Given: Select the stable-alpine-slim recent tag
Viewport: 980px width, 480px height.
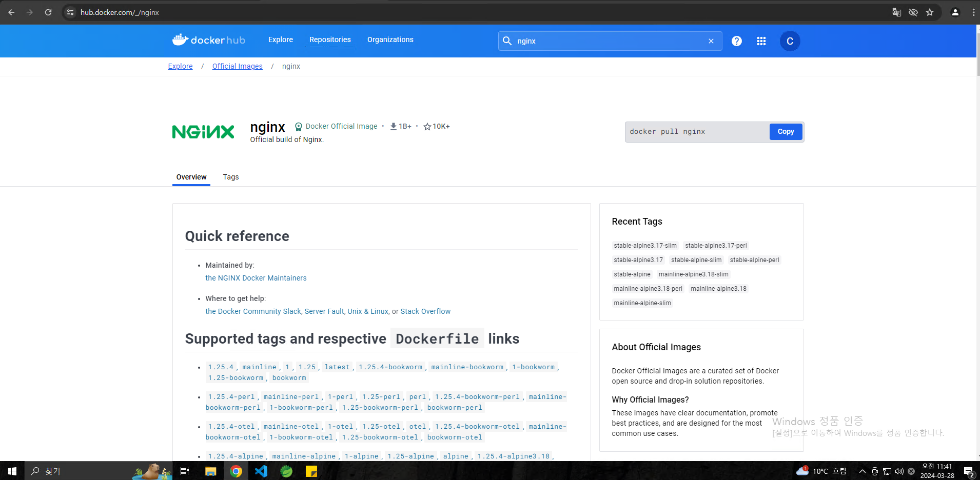Looking at the screenshot, I should [696, 260].
